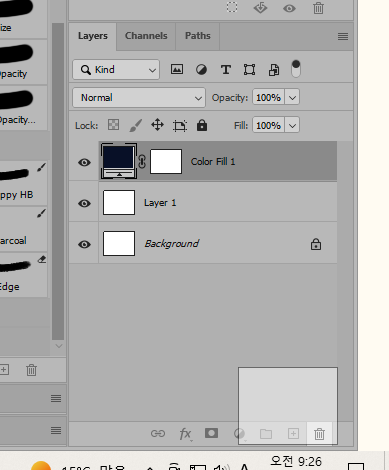This screenshot has width=389, height=470.
Task: Open the fx layer style menu
Action: click(185, 434)
